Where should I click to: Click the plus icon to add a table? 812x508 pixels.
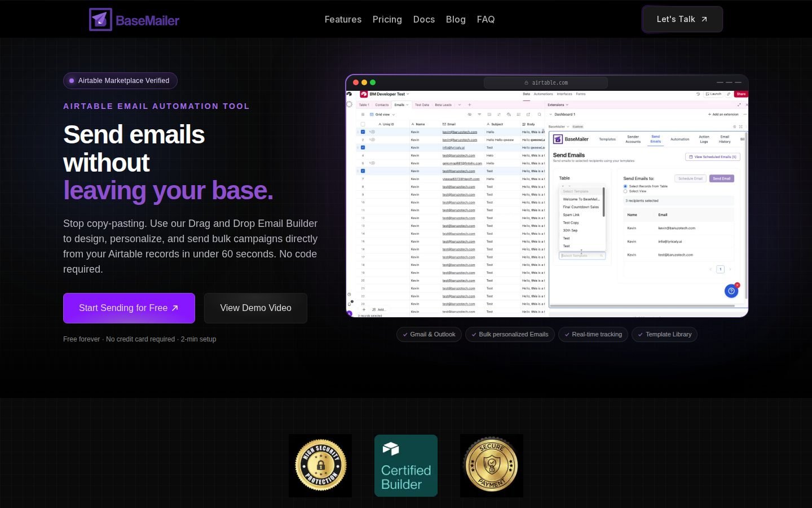pos(469,105)
